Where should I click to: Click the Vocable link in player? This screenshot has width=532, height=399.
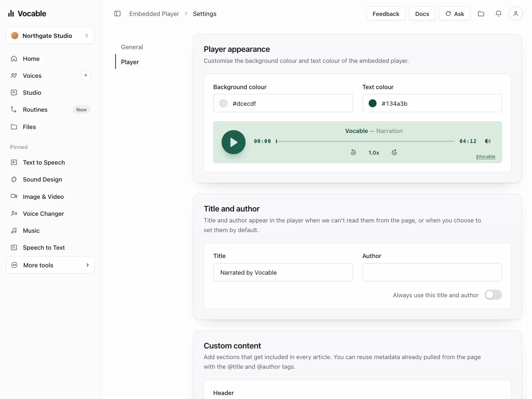pyautogui.click(x=486, y=157)
